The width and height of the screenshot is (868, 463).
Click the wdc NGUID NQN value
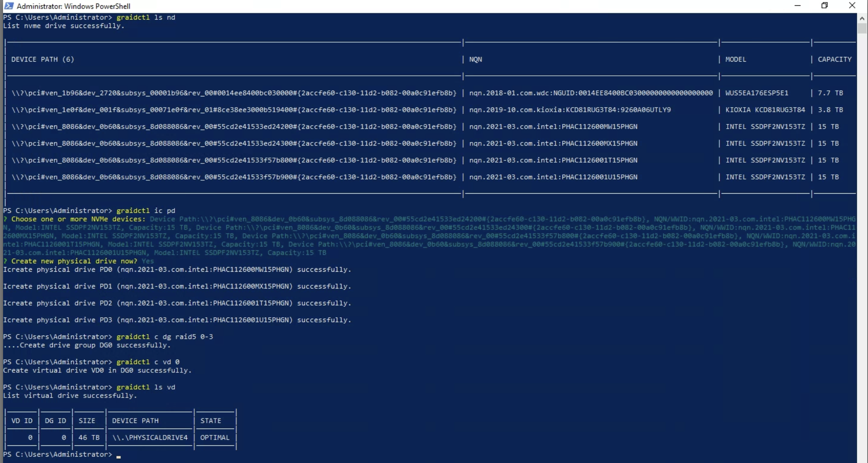pyautogui.click(x=591, y=93)
